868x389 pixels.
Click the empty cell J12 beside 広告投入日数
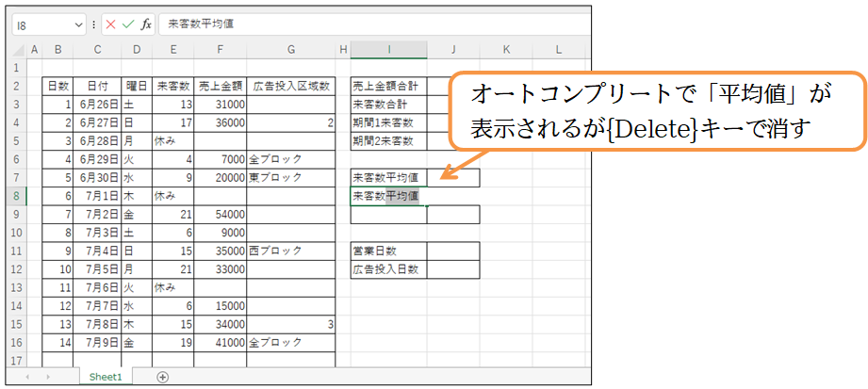click(453, 269)
